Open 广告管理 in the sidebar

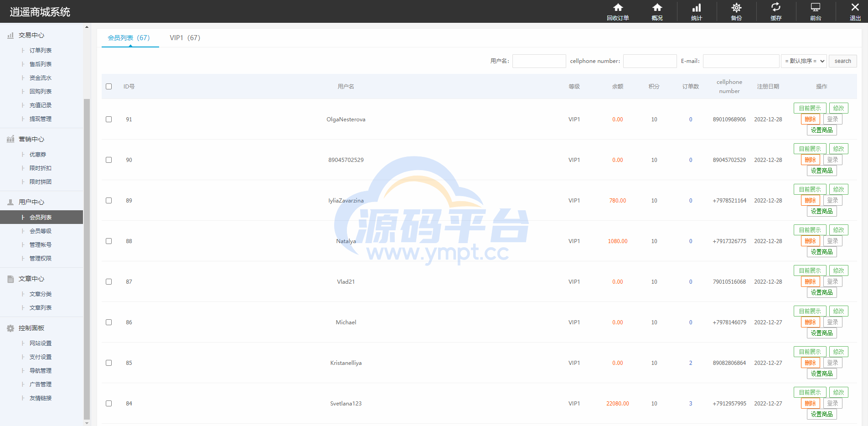(x=41, y=384)
